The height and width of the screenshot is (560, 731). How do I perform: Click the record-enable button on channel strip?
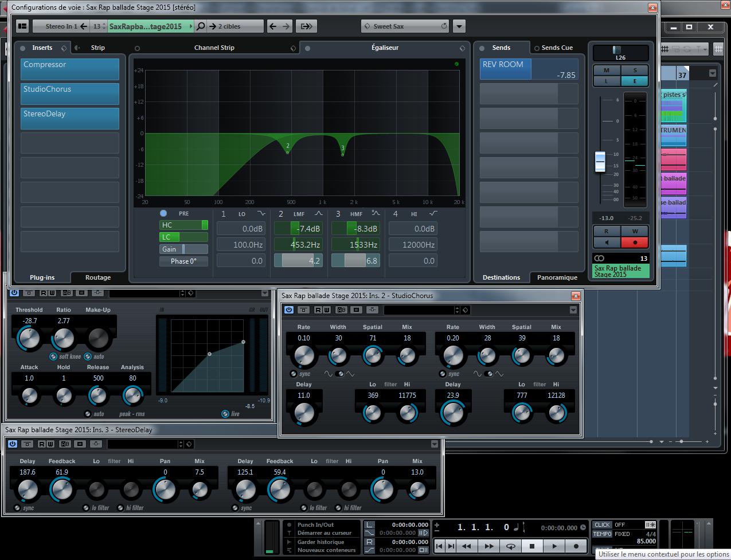pyautogui.click(x=635, y=242)
